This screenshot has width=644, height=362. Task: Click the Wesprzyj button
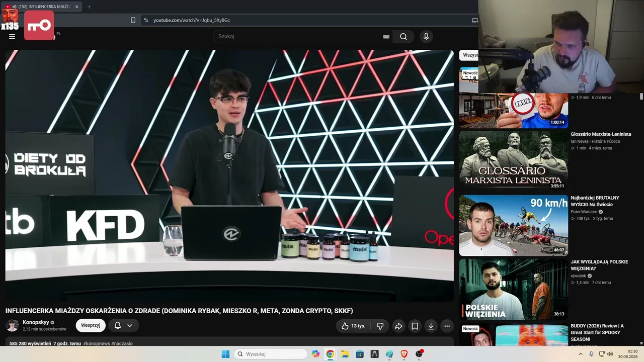coord(91,325)
